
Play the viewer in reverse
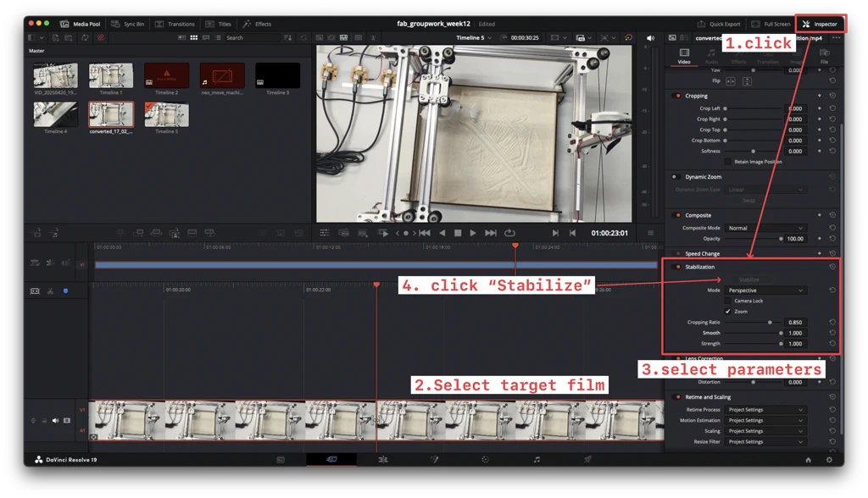pos(442,233)
